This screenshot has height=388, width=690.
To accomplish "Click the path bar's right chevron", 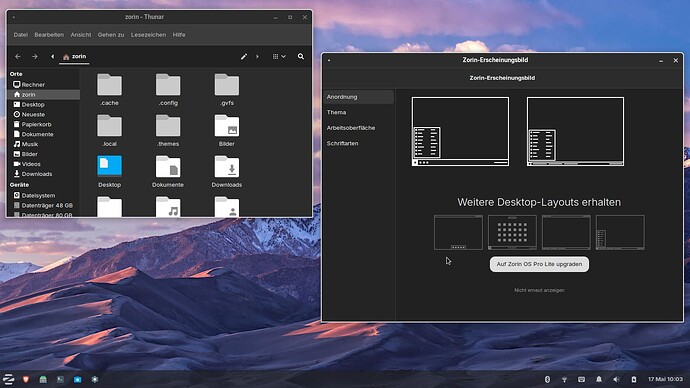I will tap(257, 56).
